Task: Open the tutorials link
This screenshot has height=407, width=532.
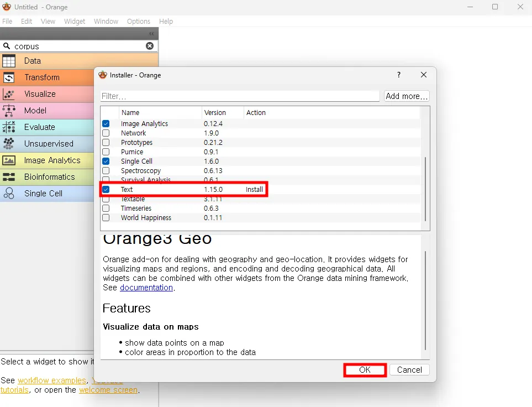Action: [x=14, y=390]
